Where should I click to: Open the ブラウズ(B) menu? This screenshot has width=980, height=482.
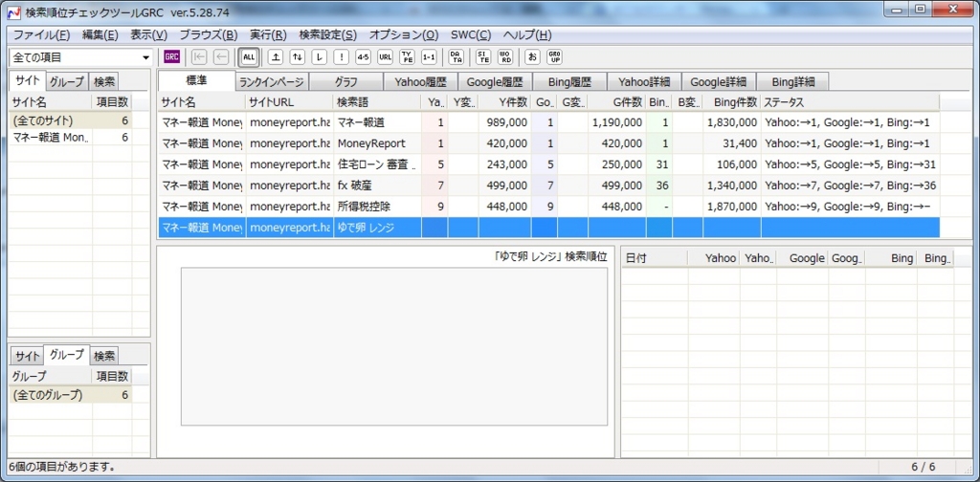(209, 35)
